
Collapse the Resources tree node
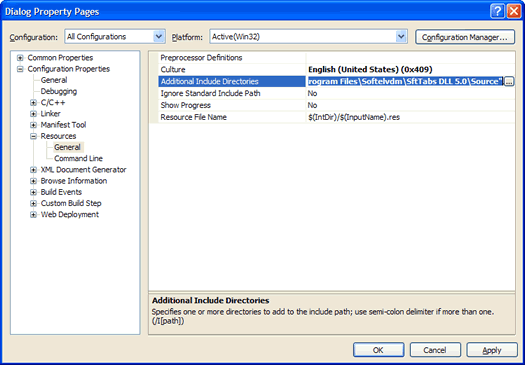33,136
